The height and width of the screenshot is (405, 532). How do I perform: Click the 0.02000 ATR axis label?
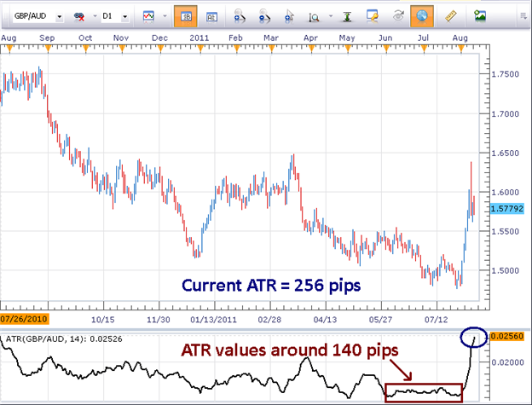point(507,362)
